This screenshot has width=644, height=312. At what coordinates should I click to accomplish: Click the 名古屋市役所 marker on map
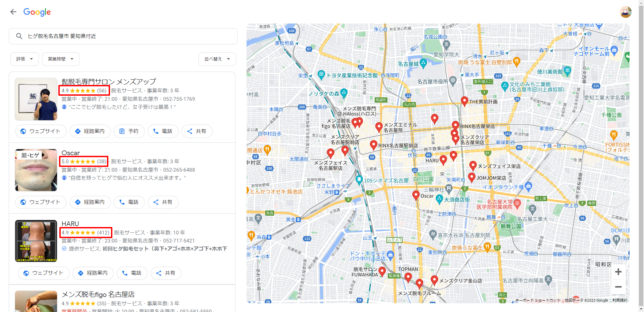coord(453,80)
